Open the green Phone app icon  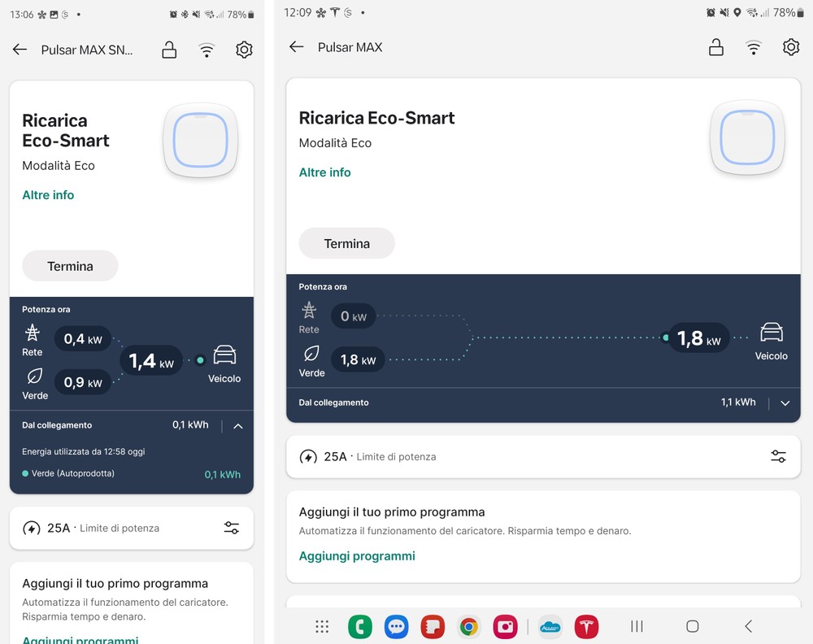pyautogui.click(x=359, y=626)
